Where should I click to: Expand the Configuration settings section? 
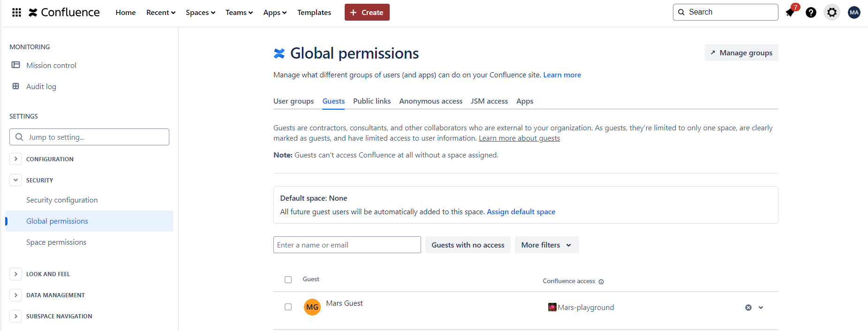pyautogui.click(x=15, y=159)
